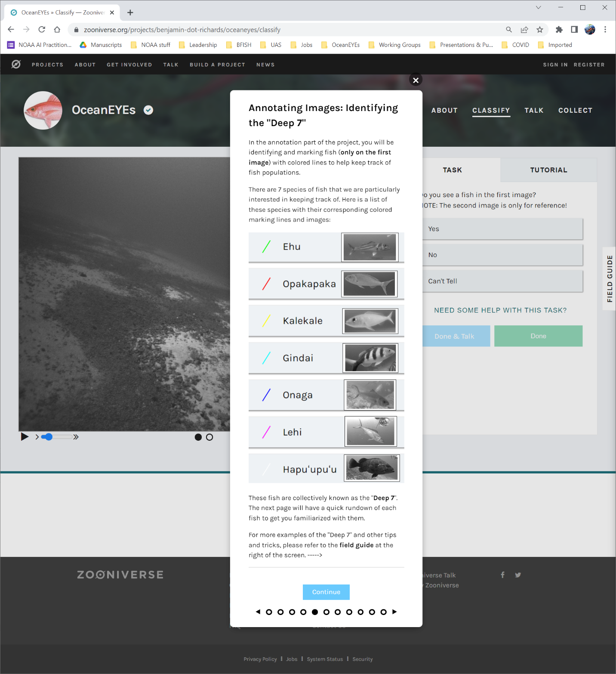Select the second image frame dot
Screen dimensions: 616x674
click(209, 437)
